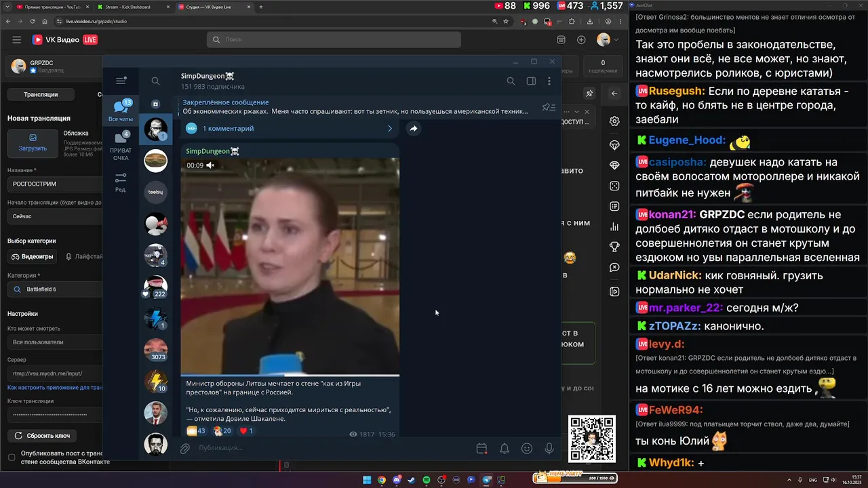Viewport: 868px width, 488px height.
Task: Click chat-with-x icon in VK sidebar
Action: click(x=614, y=268)
